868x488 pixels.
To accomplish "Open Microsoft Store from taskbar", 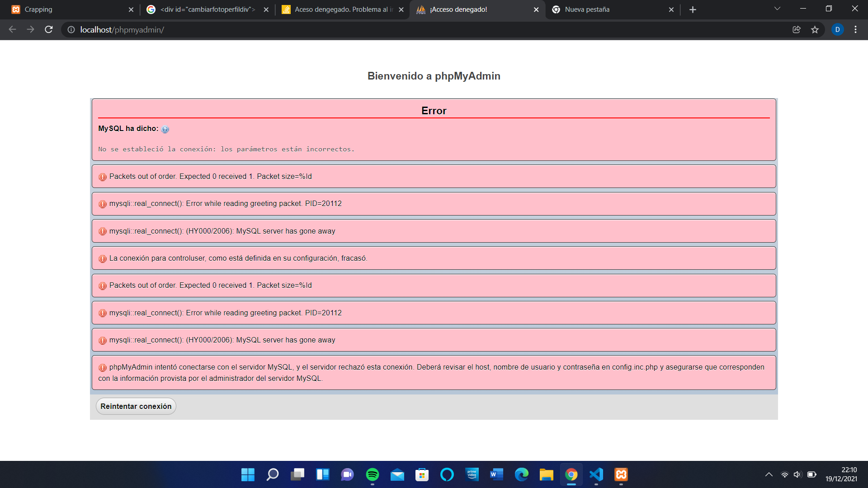I will (422, 474).
